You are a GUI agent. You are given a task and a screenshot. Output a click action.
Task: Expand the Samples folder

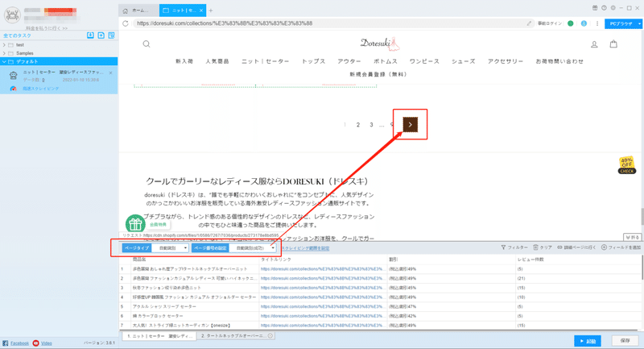[x=4, y=53]
